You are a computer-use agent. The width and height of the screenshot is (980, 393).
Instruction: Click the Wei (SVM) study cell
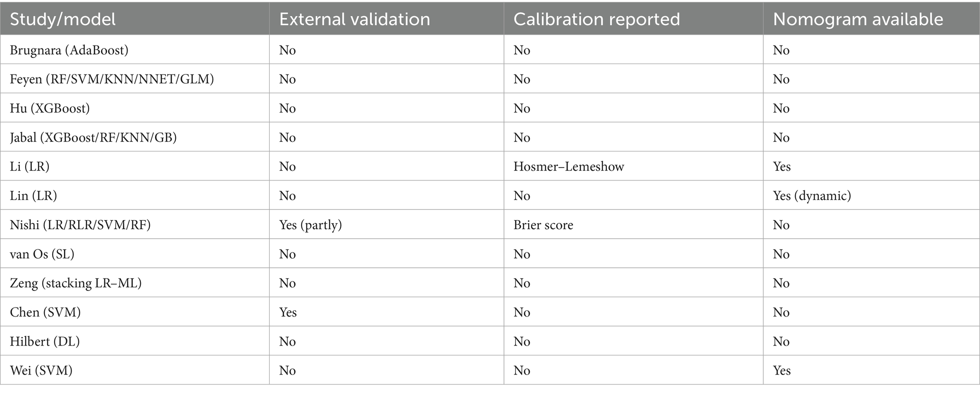[x=41, y=370]
